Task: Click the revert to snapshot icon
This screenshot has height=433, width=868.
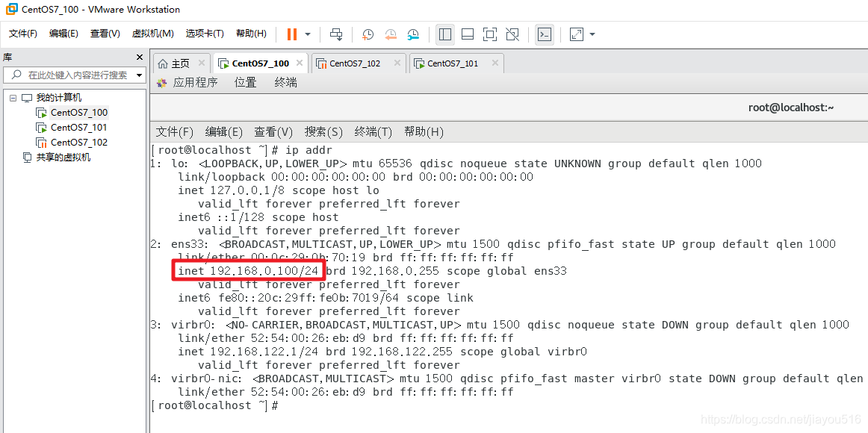Action: [x=391, y=34]
